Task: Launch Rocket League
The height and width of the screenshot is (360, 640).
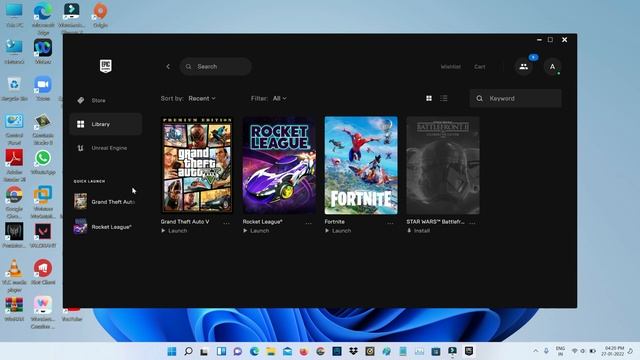Action: 256,231
